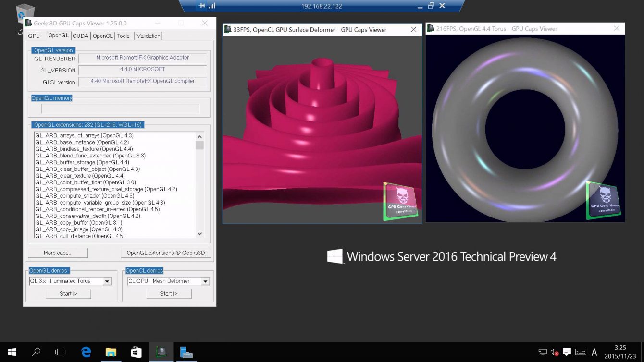Select GL_ARB_blend_func_extended extension
644x362 pixels.
pyautogui.click(x=90, y=156)
